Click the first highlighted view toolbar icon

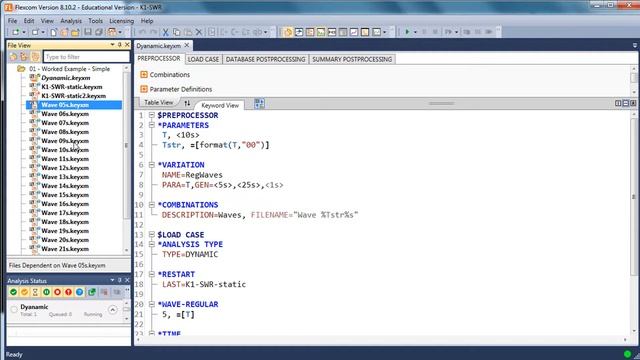288,32
